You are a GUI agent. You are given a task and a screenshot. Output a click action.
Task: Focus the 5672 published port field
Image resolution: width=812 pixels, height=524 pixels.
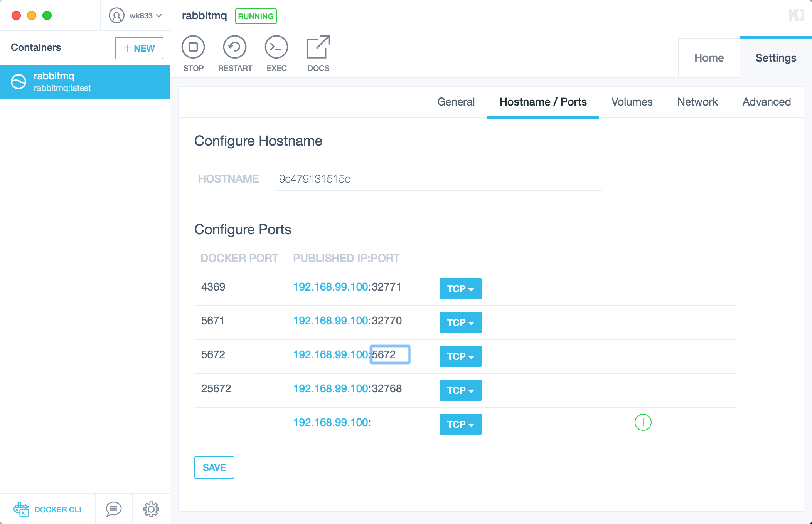(x=390, y=354)
